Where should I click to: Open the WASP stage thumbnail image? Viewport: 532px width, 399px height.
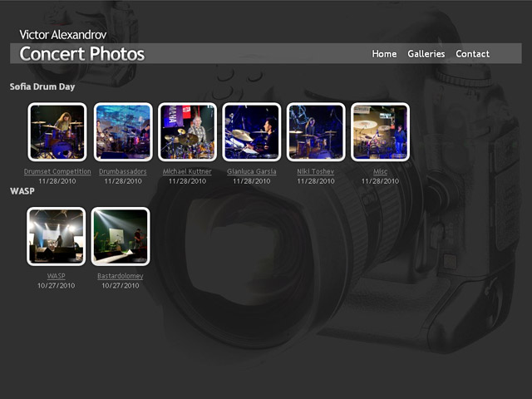(57, 236)
